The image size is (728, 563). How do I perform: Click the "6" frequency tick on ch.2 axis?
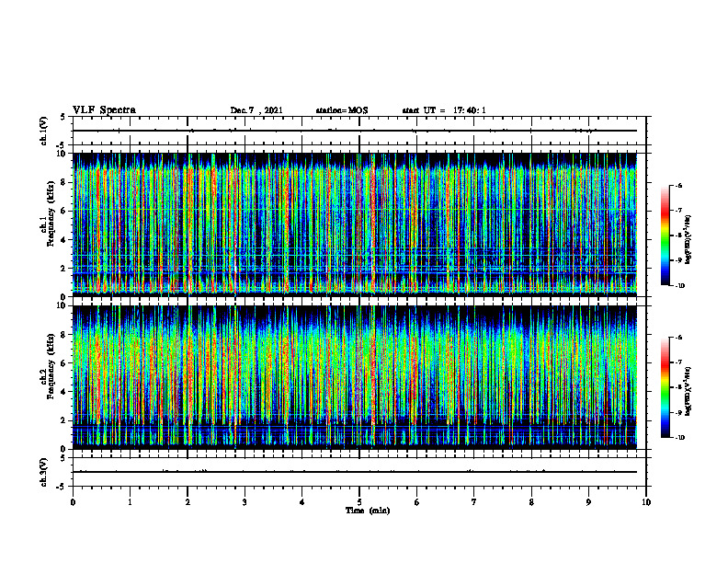pyautogui.click(x=65, y=363)
